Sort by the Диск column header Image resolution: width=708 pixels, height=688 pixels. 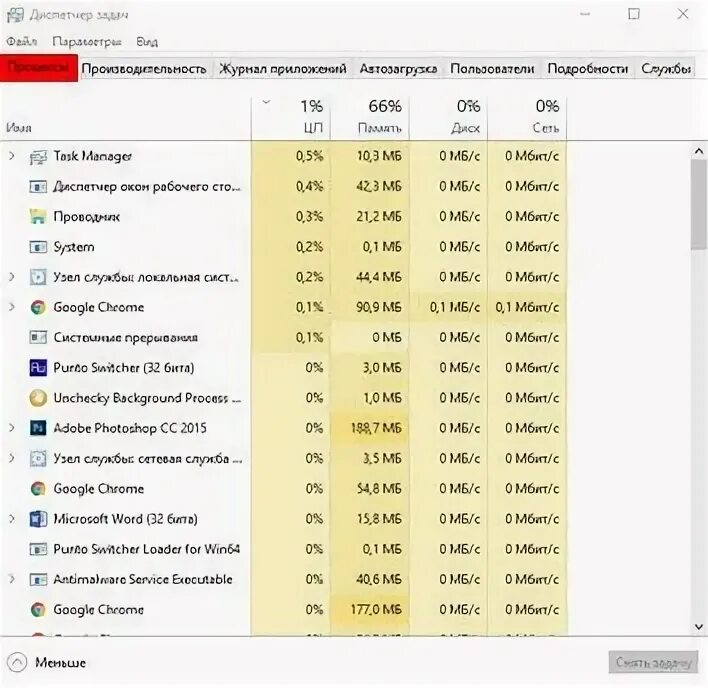coord(448,117)
